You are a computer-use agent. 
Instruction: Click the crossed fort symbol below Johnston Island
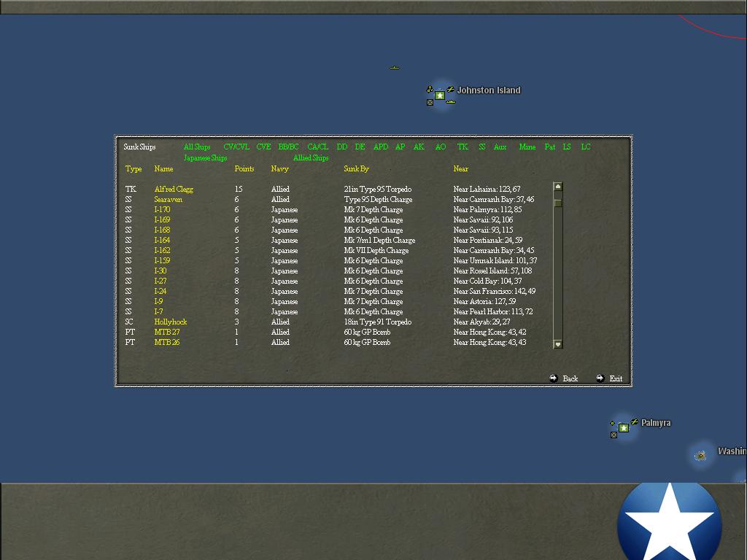pos(430,103)
